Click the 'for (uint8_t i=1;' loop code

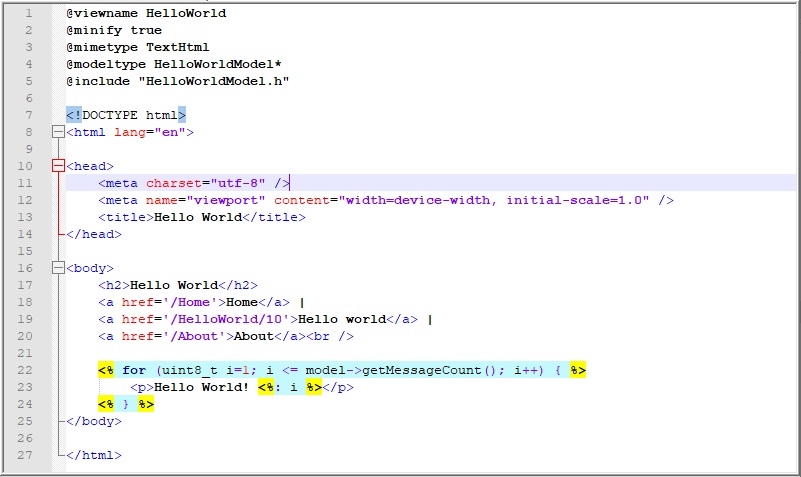[x=190, y=370]
